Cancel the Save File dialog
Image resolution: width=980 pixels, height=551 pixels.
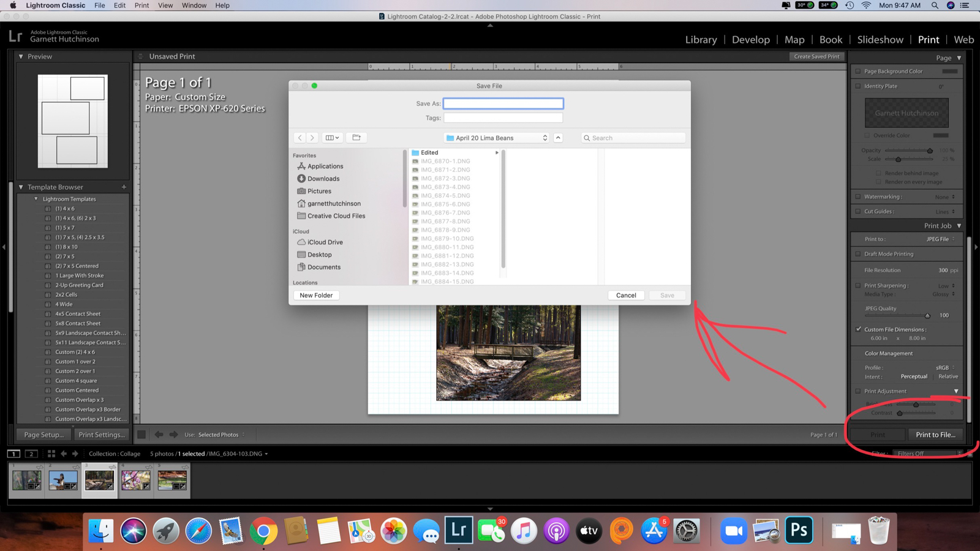[x=625, y=295]
